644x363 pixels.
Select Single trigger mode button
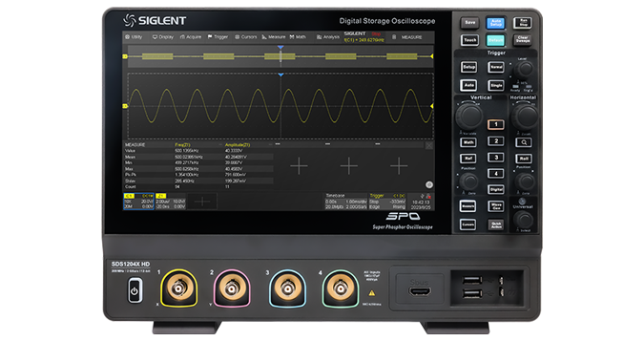[x=496, y=85]
